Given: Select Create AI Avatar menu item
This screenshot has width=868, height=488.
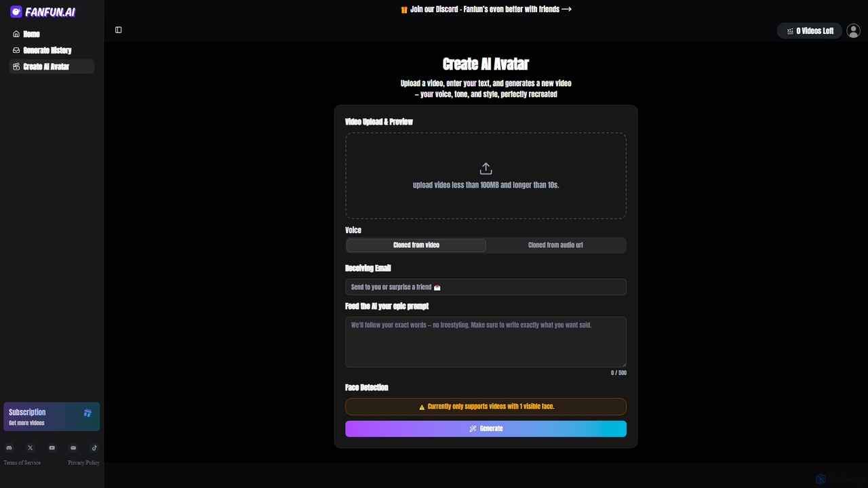Looking at the screenshot, I should point(52,66).
